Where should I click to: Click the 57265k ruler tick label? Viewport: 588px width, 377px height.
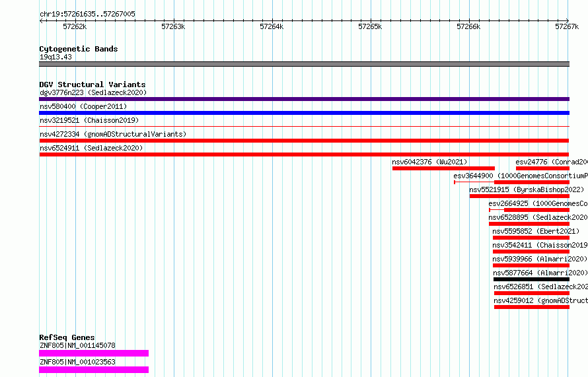[370, 26]
